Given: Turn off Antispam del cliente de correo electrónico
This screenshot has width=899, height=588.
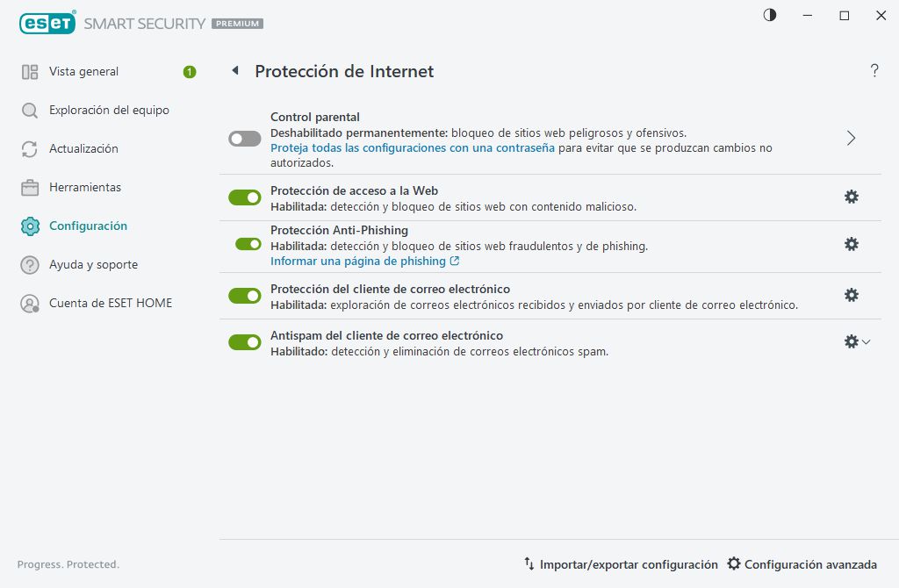Looking at the screenshot, I should coord(244,341).
